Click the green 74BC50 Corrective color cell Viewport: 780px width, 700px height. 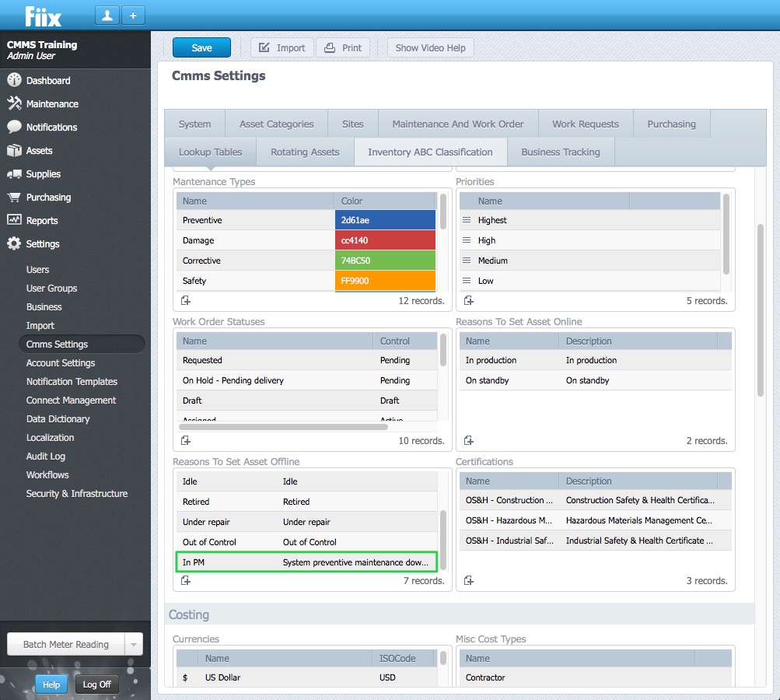coord(385,261)
